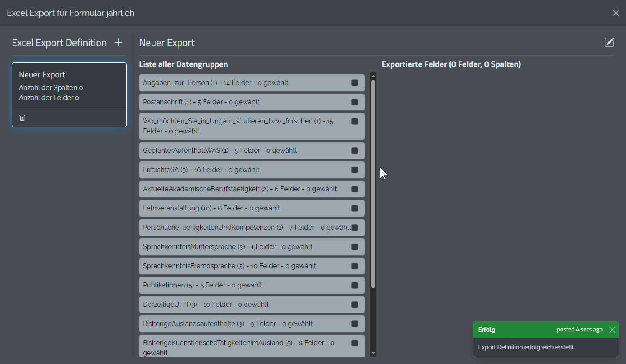Enable the BisherigeAuslandsaufenthalte checkbox
This screenshot has width=626, height=364.
point(355,323)
